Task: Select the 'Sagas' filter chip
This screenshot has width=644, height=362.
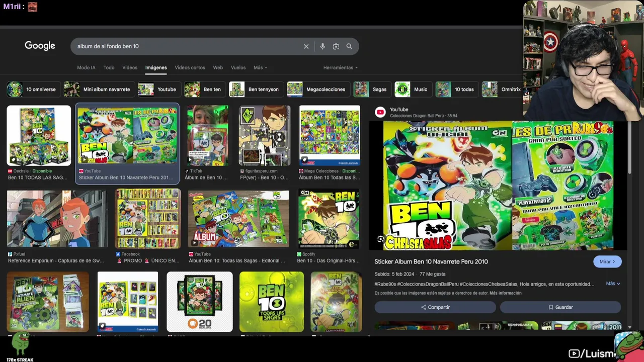Action: click(x=372, y=89)
